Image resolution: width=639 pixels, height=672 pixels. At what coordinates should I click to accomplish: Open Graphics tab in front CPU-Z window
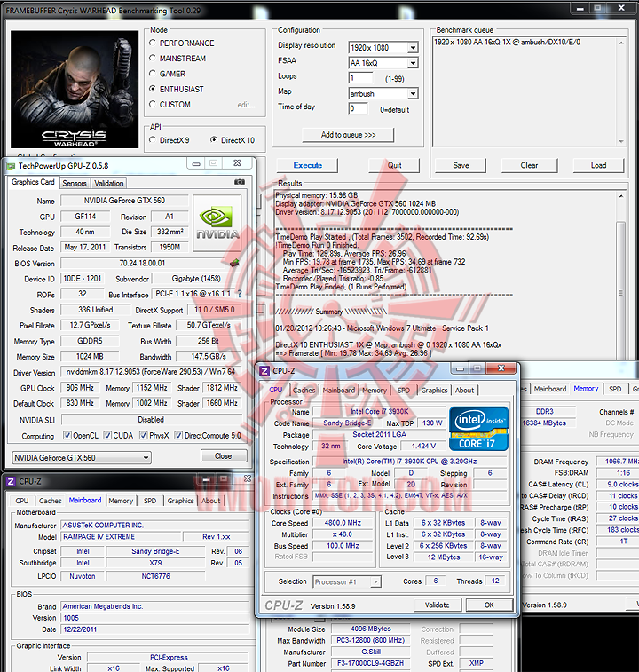(x=434, y=390)
